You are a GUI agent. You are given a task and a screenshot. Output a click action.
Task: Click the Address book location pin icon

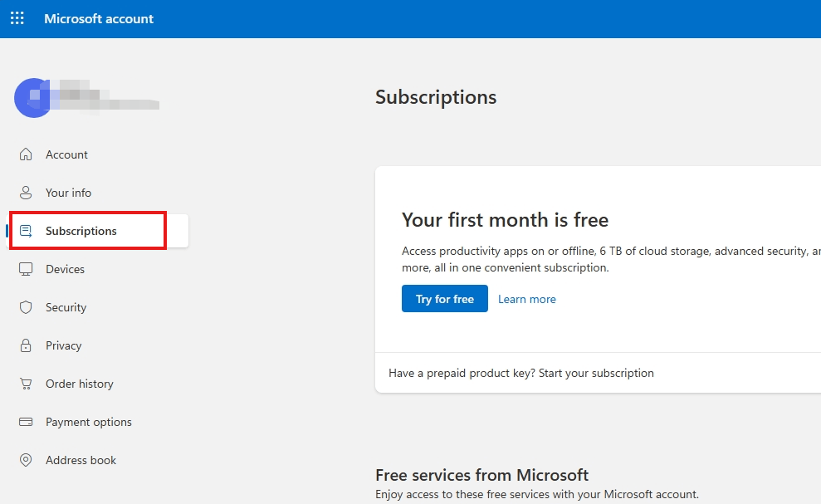click(x=26, y=460)
